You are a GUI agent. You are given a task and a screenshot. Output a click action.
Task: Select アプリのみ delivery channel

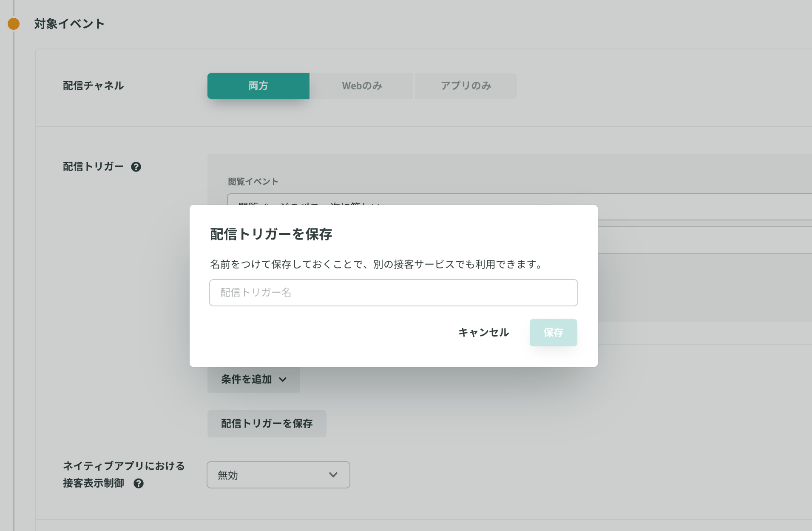click(466, 86)
